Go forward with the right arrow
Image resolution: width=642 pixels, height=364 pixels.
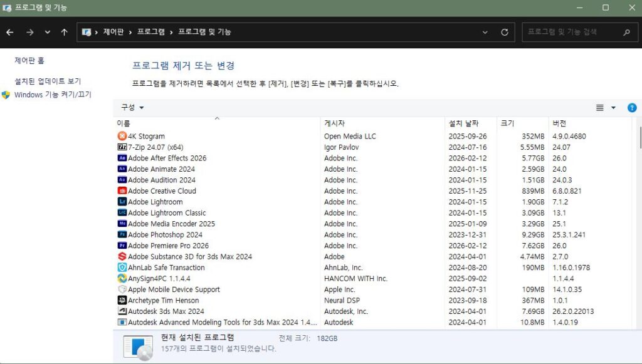tap(30, 32)
